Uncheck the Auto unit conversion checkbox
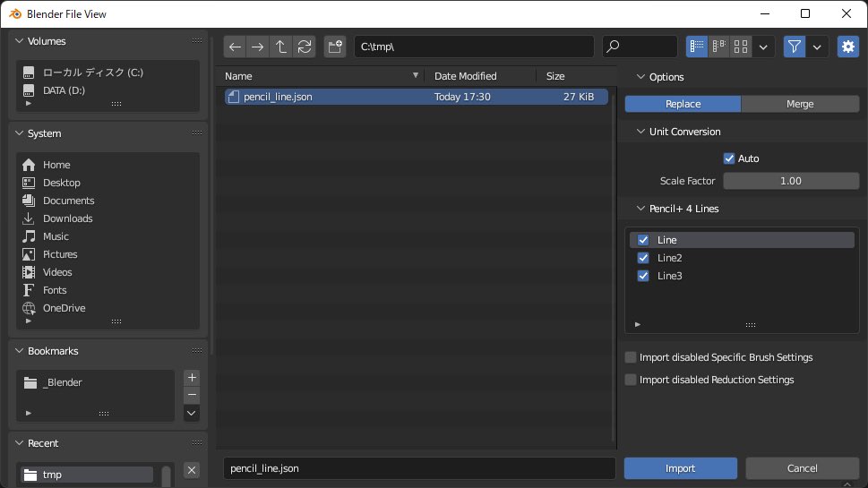Image resolution: width=868 pixels, height=488 pixels. click(729, 158)
